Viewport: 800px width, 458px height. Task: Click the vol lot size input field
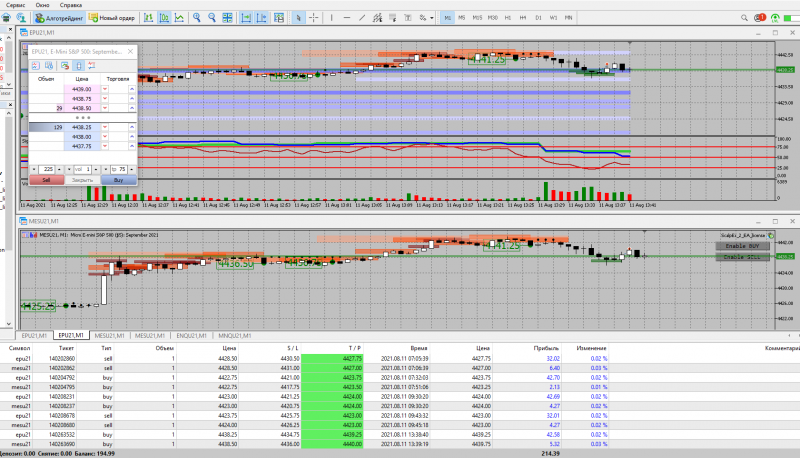84,169
